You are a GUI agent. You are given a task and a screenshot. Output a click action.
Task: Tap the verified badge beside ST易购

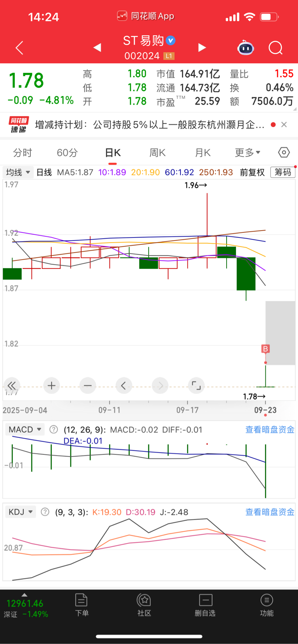tap(170, 40)
